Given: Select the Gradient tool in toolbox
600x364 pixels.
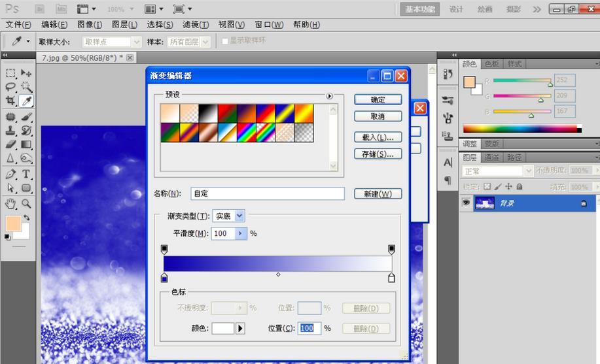Looking at the screenshot, I should (26, 144).
